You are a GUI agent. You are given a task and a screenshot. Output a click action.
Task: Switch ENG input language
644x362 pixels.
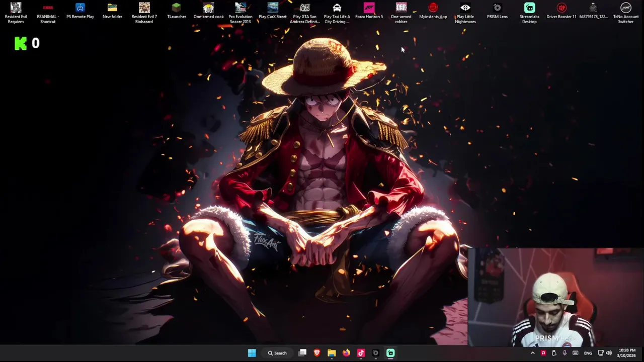588,353
